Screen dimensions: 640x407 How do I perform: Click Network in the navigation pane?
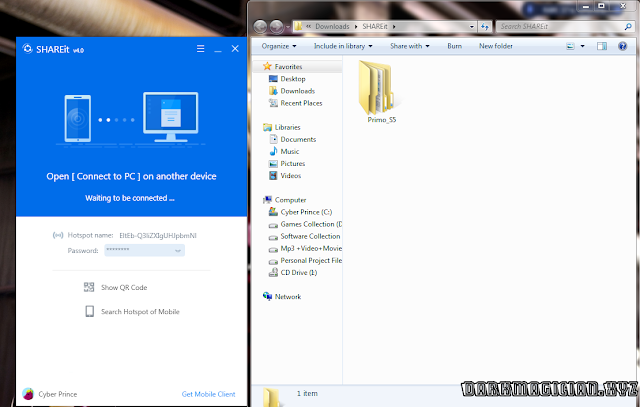[288, 297]
